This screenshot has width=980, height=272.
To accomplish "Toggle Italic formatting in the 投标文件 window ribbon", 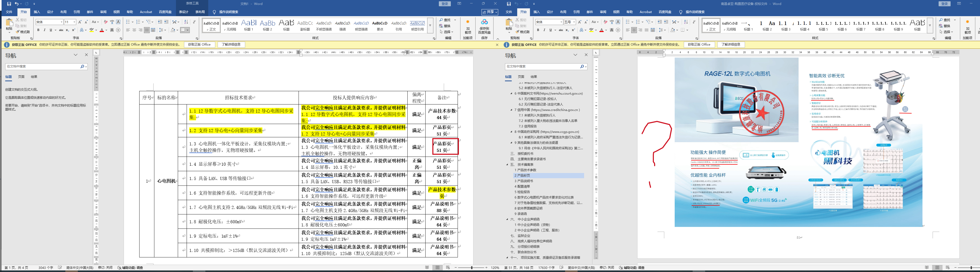I will [x=545, y=30].
